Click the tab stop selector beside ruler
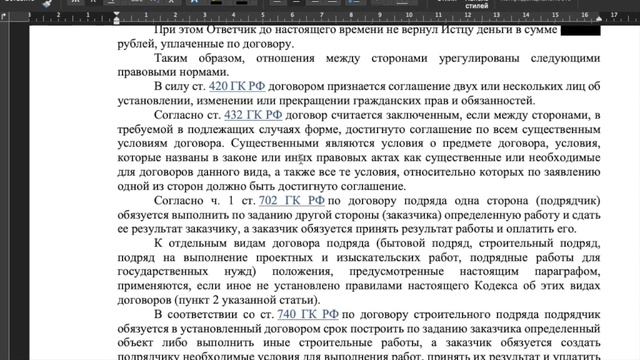 coord(4,16)
